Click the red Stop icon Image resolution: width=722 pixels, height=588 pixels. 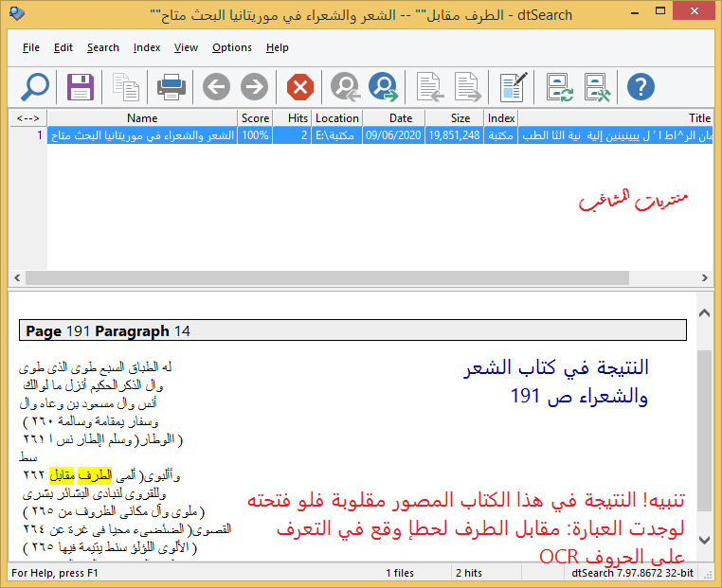coord(300,87)
